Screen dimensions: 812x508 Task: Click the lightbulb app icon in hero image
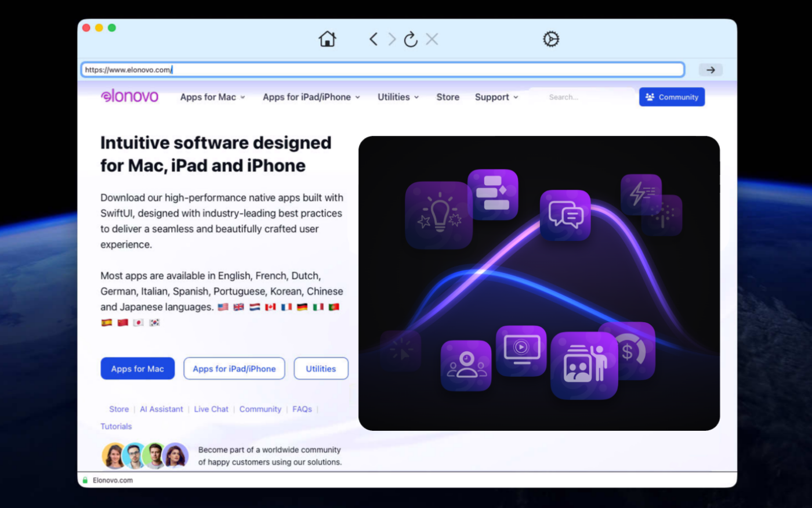point(438,215)
